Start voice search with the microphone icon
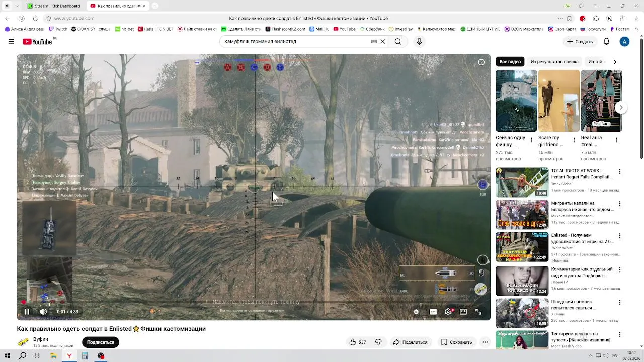 click(x=419, y=42)
